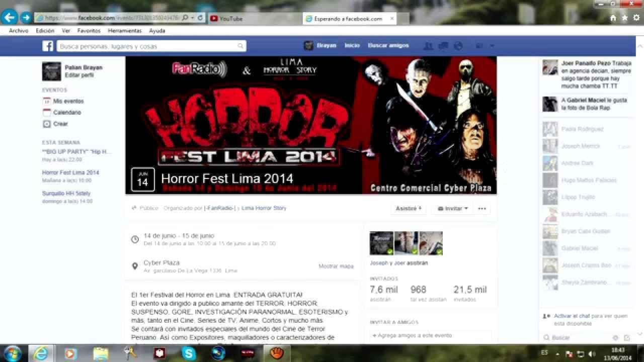Open the browser Home icon

point(613,18)
